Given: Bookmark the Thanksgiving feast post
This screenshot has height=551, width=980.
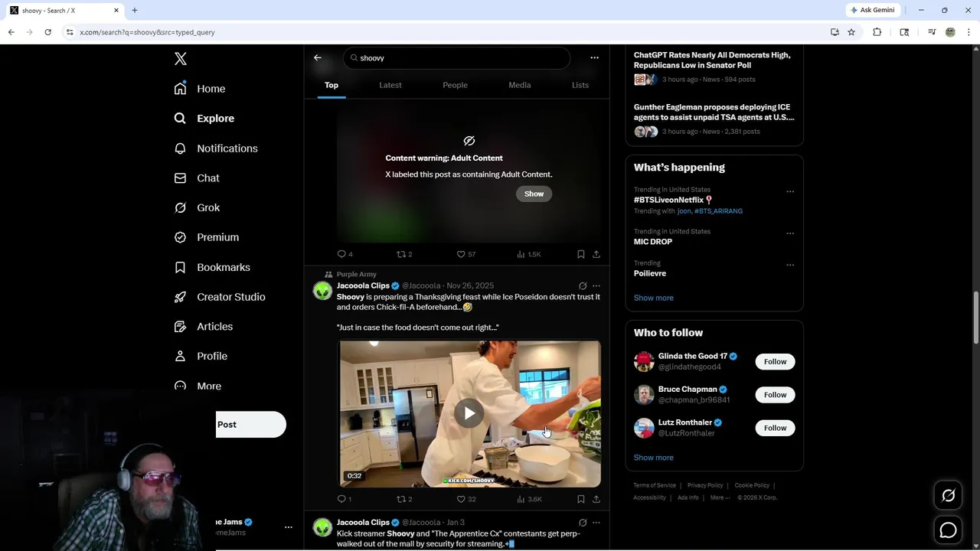Looking at the screenshot, I should 581,499.
